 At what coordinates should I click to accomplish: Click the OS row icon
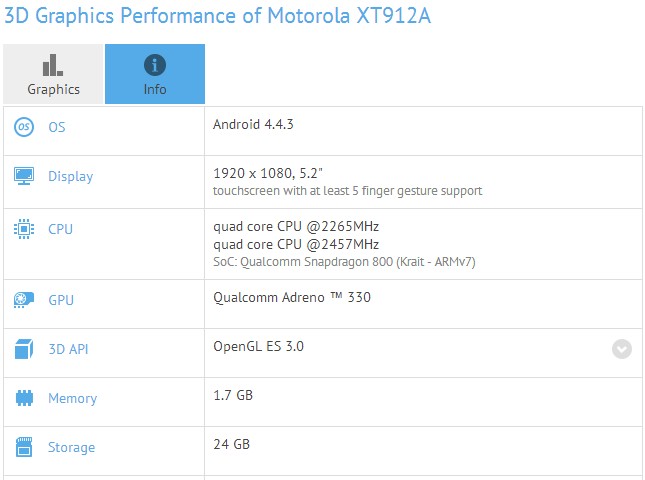coord(24,127)
